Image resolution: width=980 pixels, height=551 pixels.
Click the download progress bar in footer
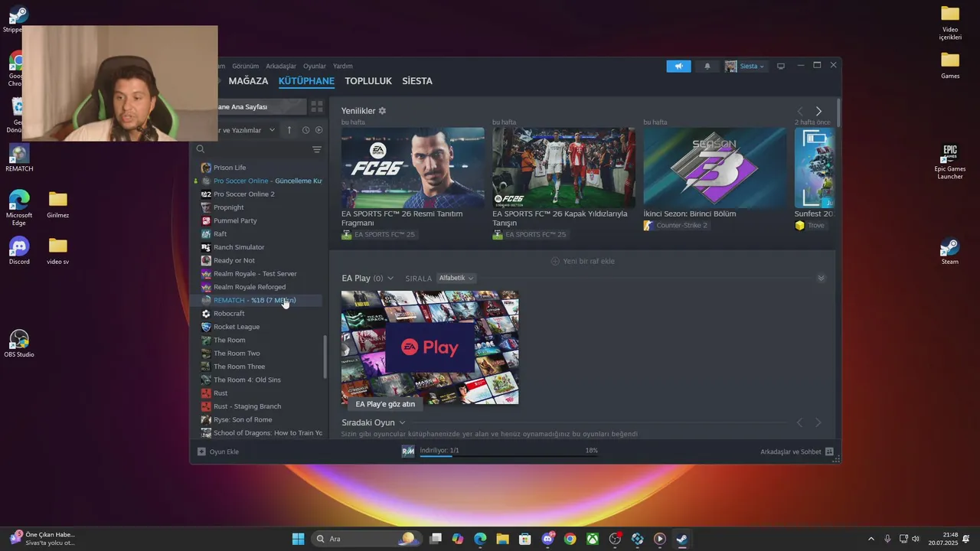click(508, 457)
